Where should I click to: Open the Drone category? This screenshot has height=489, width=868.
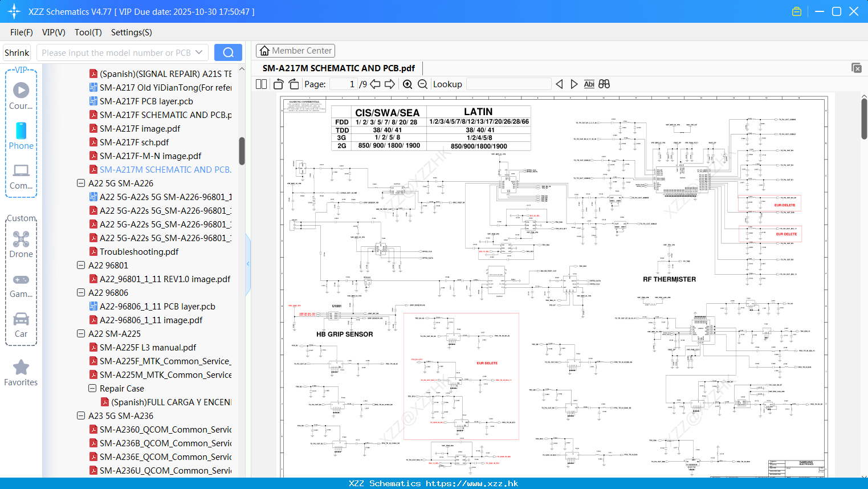(21, 244)
